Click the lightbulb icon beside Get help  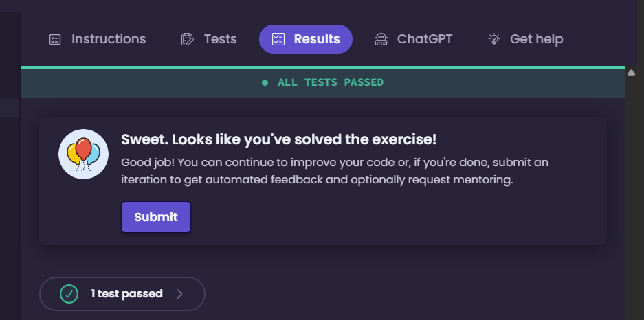click(x=493, y=39)
